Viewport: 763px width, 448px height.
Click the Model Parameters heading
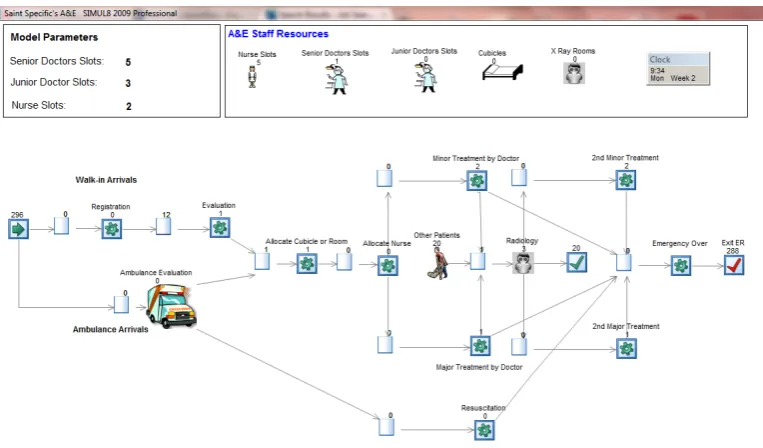tap(54, 37)
